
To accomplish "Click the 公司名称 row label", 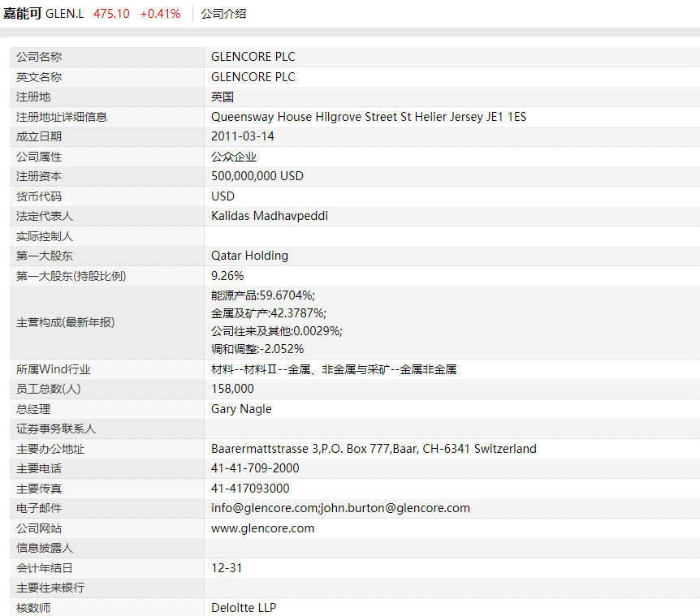I will click(39, 57).
